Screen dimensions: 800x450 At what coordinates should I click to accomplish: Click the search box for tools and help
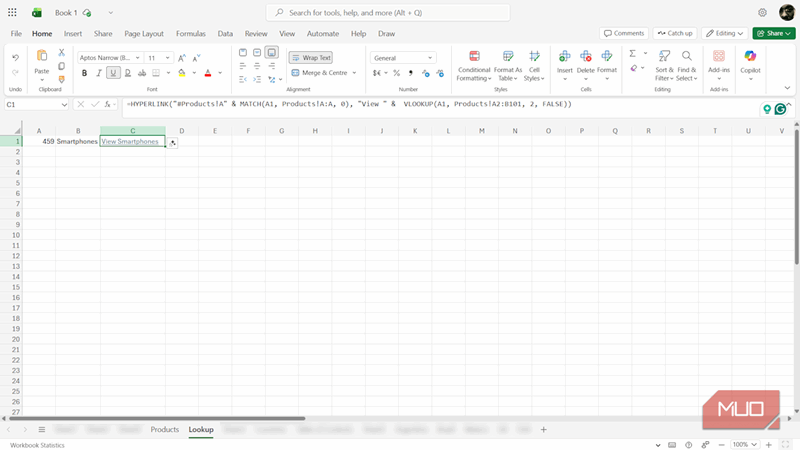click(388, 13)
